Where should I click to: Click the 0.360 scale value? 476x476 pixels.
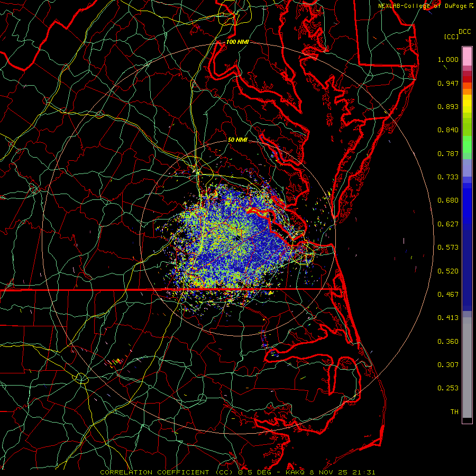coord(448,342)
